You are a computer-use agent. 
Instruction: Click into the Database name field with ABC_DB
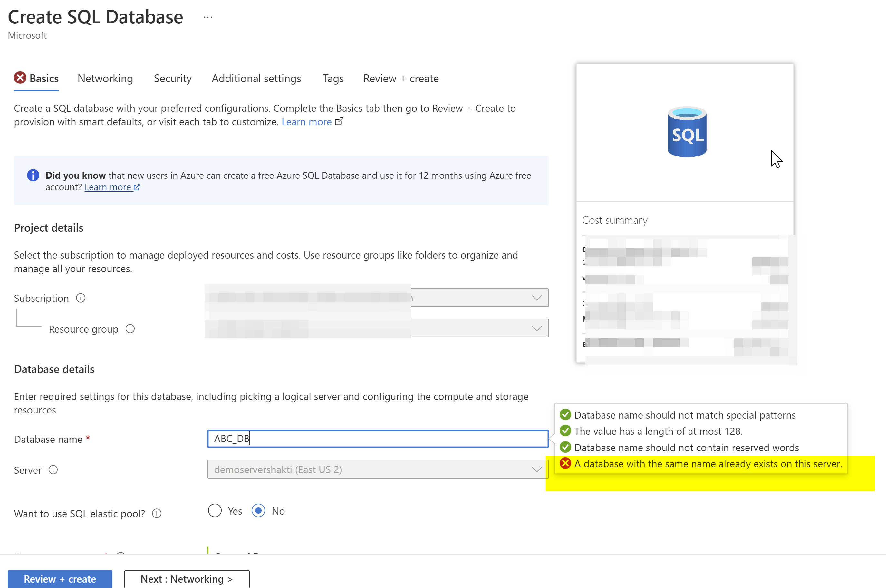(x=378, y=439)
